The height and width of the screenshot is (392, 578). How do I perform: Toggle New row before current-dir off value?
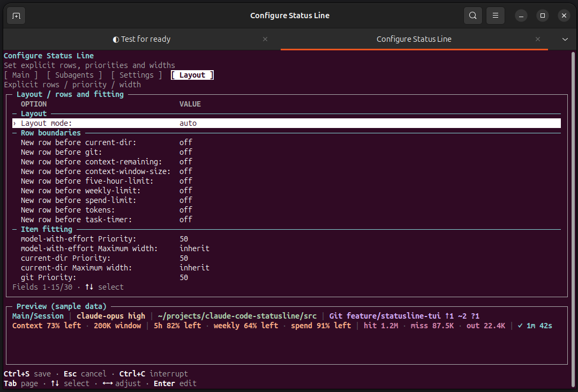pyautogui.click(x=186, y=142)
